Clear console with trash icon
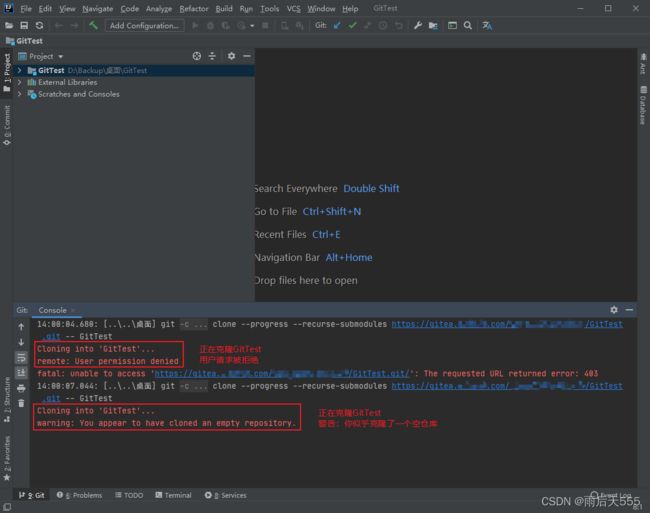Screen dimensions: 650x513 [x=21, y=403]
